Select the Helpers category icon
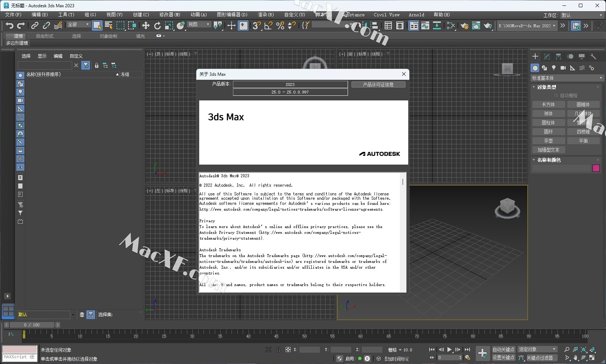 (573, 68)
